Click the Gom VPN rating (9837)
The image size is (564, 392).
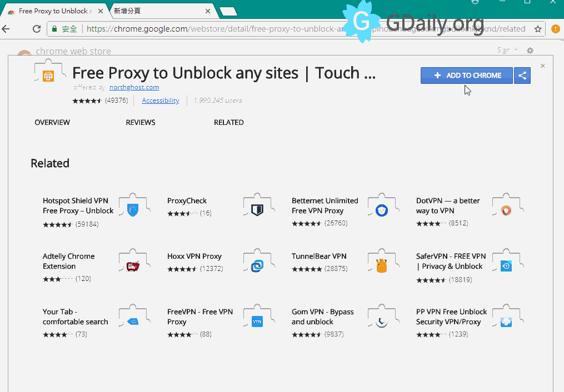[x=318, y=334]
